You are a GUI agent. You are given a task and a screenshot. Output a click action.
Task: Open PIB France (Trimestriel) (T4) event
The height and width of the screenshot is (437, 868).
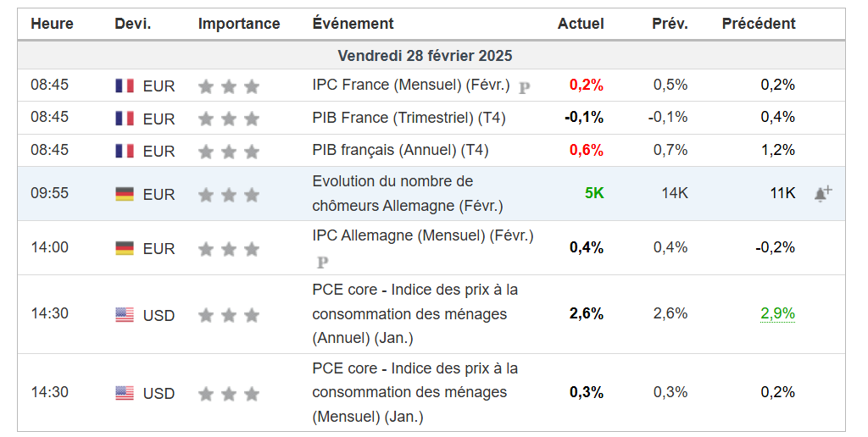click(409, 118)
